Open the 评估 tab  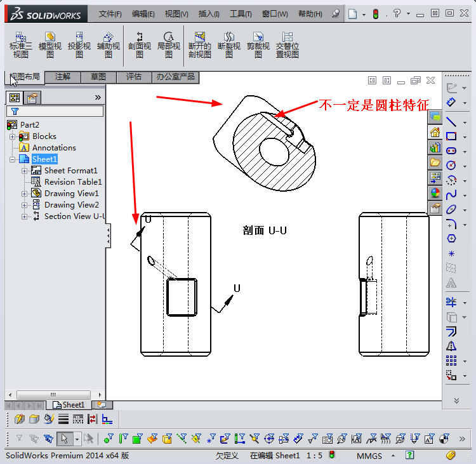tap(134, 77)
